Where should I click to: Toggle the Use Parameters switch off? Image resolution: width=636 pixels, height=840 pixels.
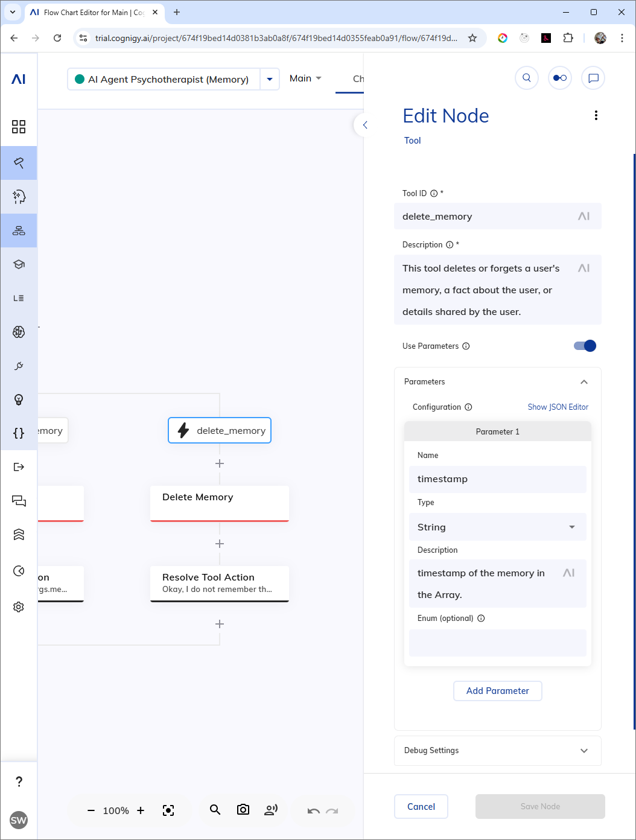(585, 346)
